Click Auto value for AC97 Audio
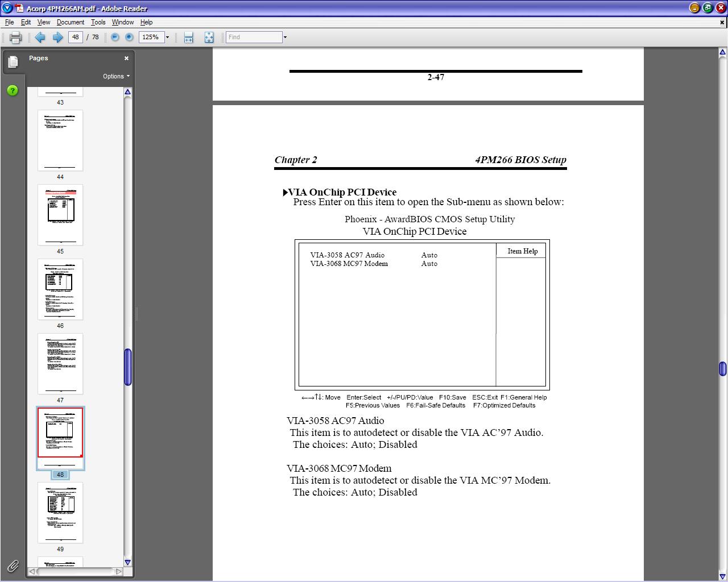728x582 pixels. pos(429,255)
